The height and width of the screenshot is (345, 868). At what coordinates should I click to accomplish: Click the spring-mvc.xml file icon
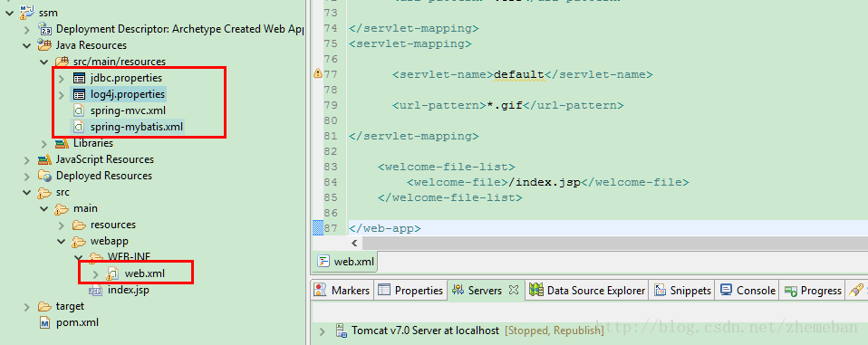point(79,110)
